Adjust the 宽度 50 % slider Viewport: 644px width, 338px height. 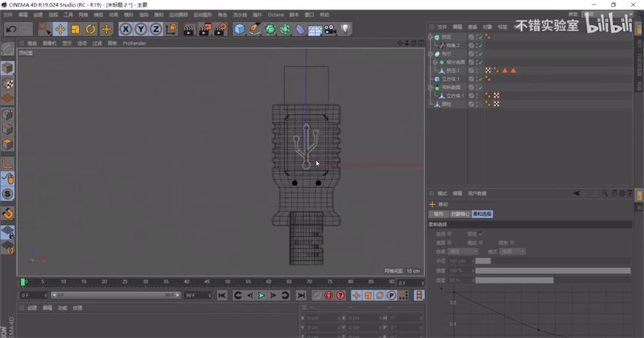pyautogui.click(x=553, y=280)
